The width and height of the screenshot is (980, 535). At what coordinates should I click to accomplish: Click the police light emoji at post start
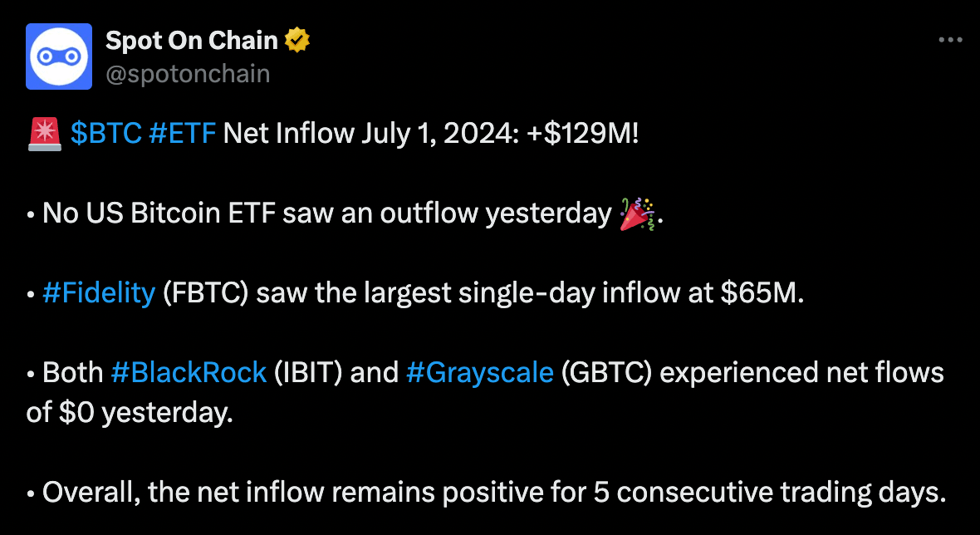[45, 131]
